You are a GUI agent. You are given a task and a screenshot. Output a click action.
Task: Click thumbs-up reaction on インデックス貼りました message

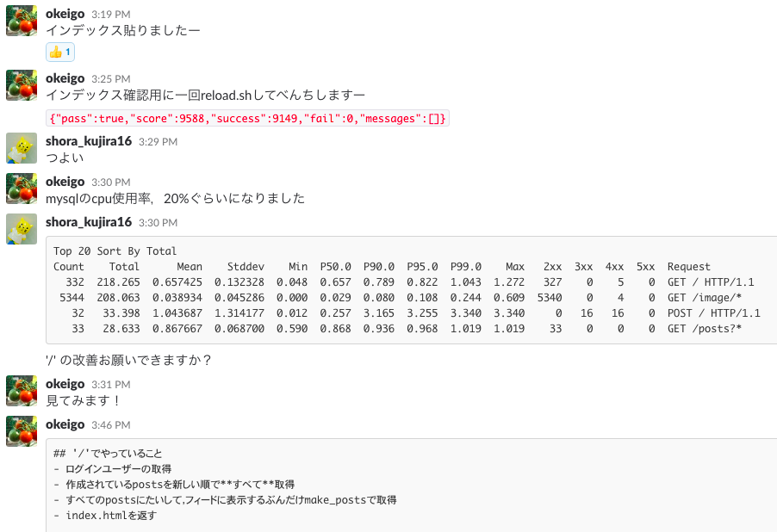(60, 52)
